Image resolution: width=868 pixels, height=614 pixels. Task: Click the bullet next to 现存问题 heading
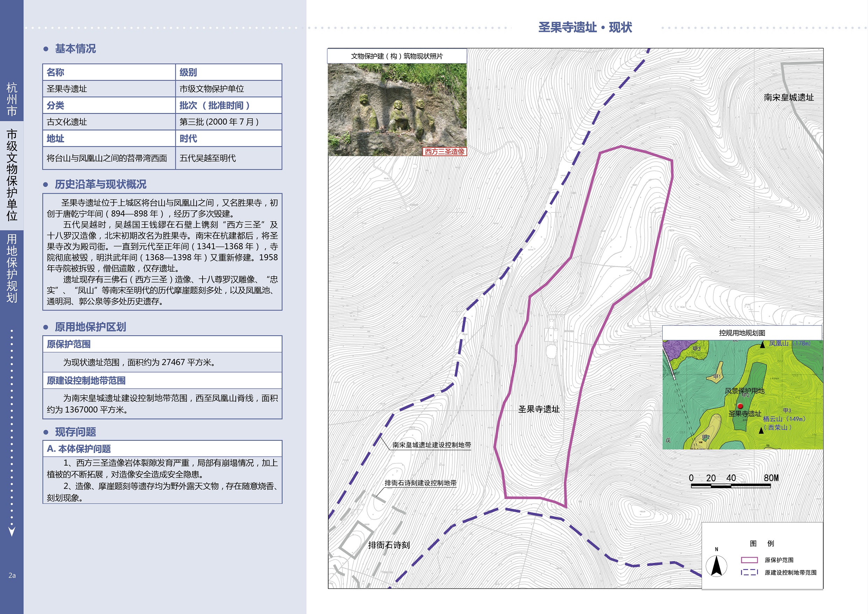pyautogui.click(x=46, y=432)
